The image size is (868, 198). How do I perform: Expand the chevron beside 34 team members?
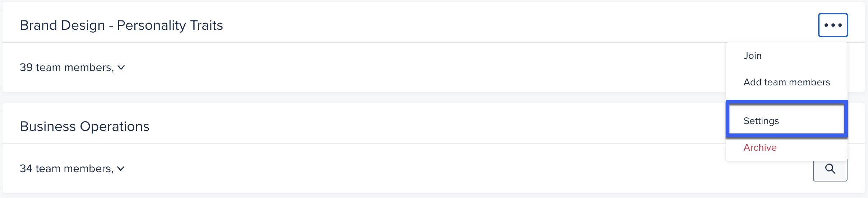(121, 169)
